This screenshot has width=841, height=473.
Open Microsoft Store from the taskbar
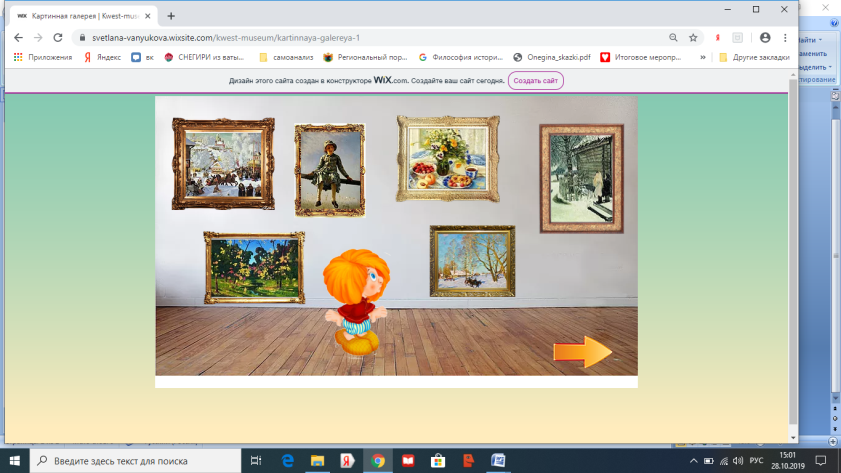pyautogui.click(x=438, y=461)
